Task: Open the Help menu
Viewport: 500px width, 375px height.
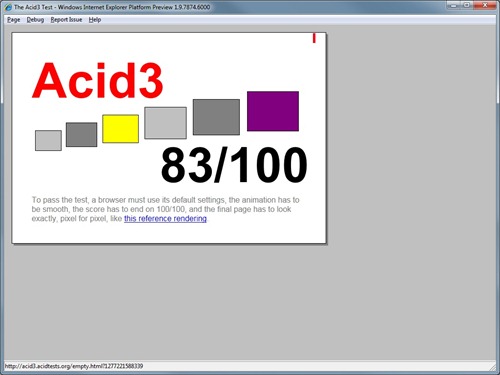Action: [95, 20]
